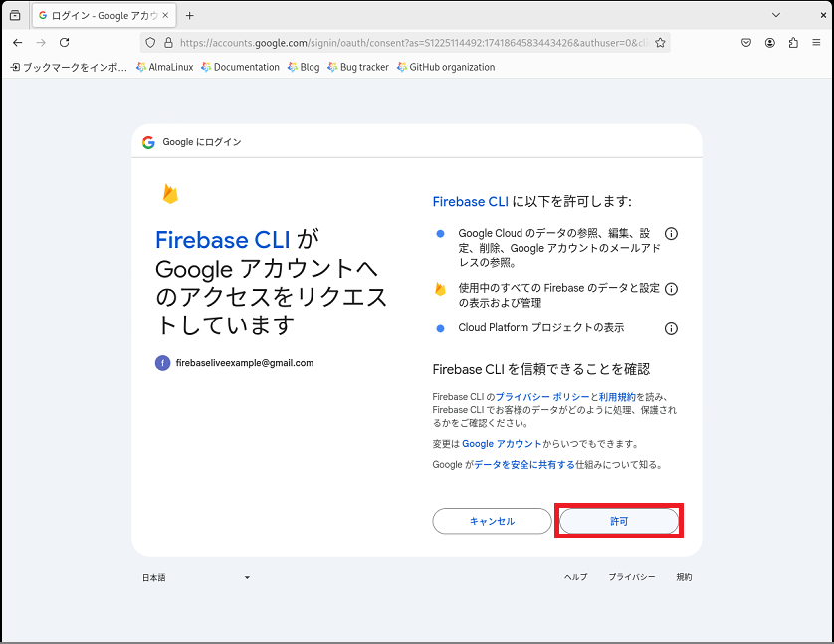Reload the current page
The height and width of the screenshot is (644, 834).
(x=65, y=43)
